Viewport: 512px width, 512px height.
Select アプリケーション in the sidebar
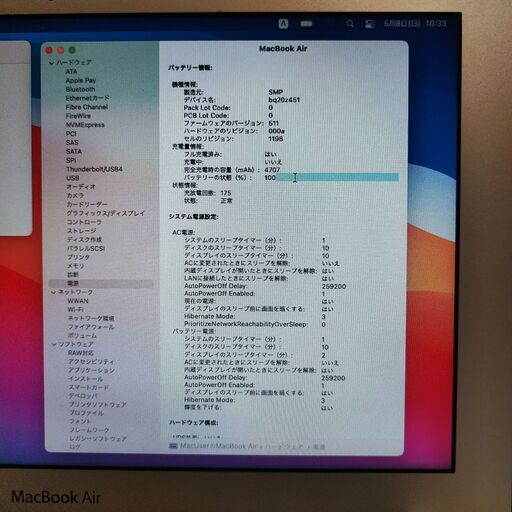click(x=91, y=370)
